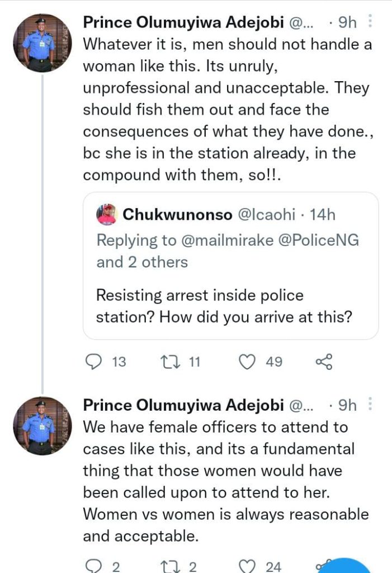Like the first tweet with 49 likes
Viewport: 392px width, 573px height.
(247, 362)
